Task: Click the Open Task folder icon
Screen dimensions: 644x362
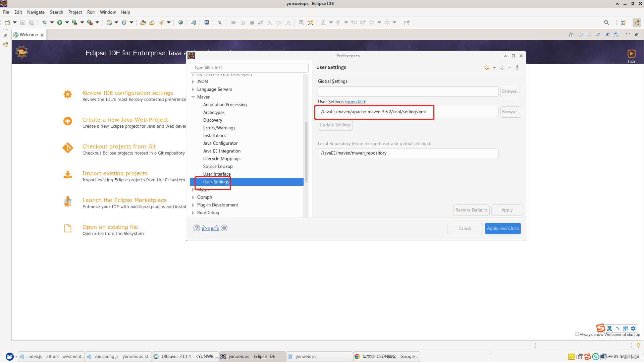Action: point(152,22)
